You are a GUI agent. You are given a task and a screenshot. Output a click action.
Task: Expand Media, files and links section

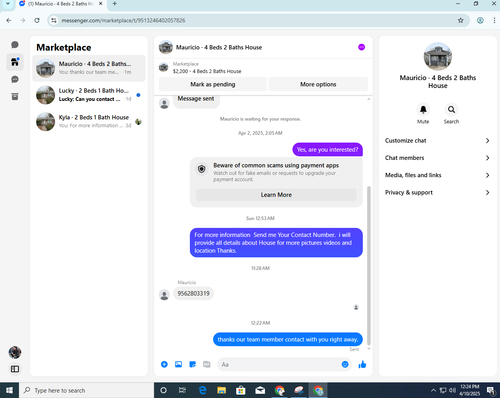(x=437, y=175)
